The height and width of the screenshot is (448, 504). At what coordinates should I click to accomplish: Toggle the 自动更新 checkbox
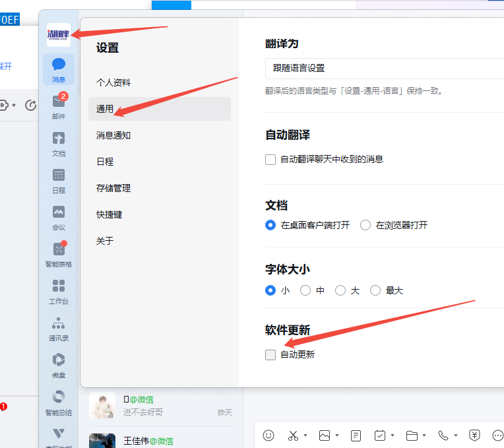point(270,355)
